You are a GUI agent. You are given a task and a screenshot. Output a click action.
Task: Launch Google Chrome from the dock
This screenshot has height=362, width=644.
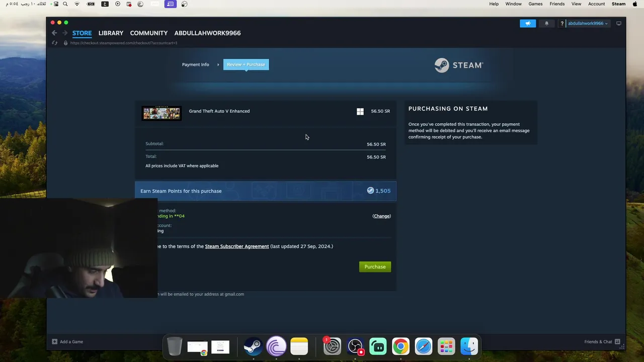tap(401, 346)
